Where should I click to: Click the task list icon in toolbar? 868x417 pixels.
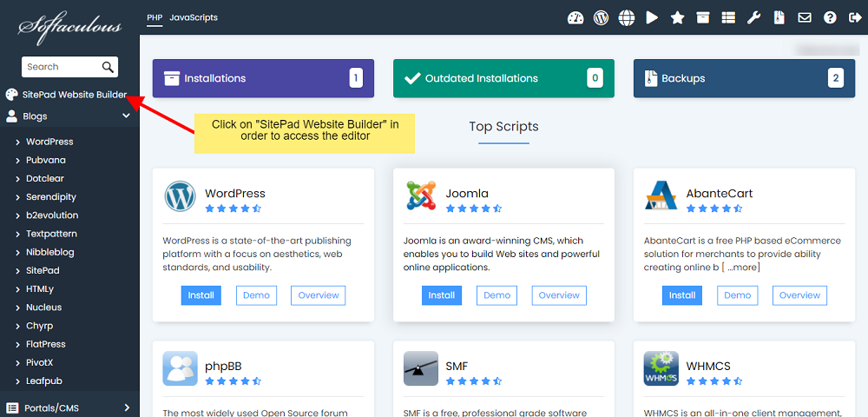click(x=728, y=17)
